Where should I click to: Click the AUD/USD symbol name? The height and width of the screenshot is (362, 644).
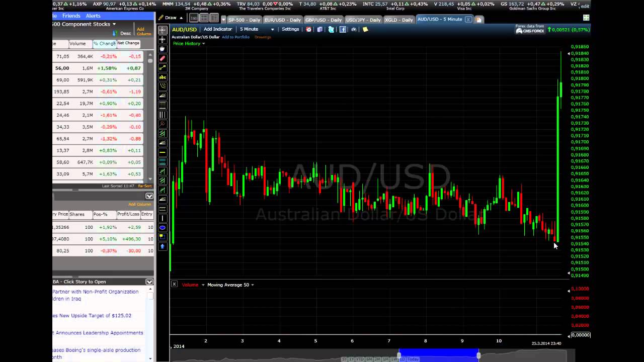coord(185,29)
